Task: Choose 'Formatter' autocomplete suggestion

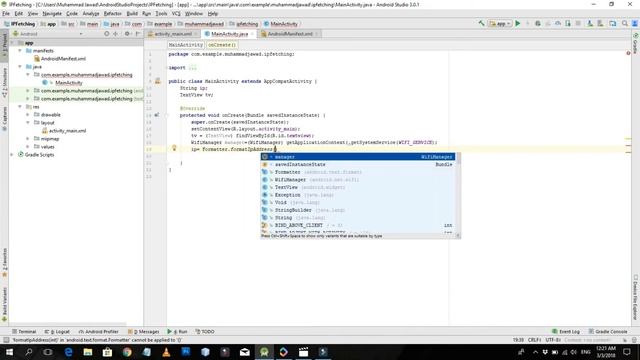Action: pyautogui.click(x=358, y=172)
